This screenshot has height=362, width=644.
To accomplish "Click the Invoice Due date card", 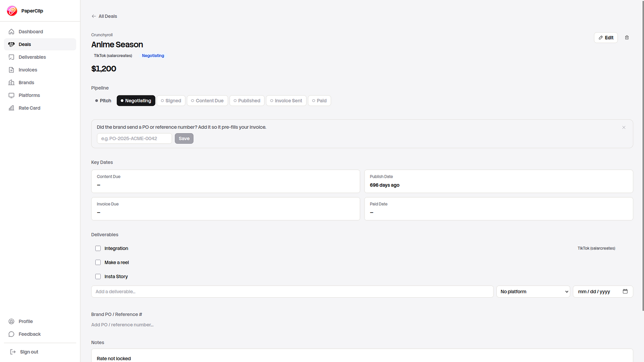I will coord(225,209).
